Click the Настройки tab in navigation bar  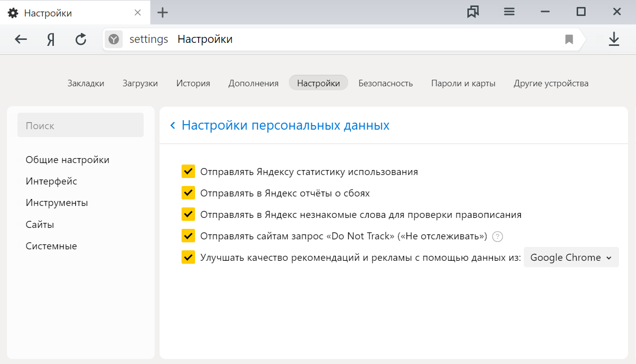318,83
